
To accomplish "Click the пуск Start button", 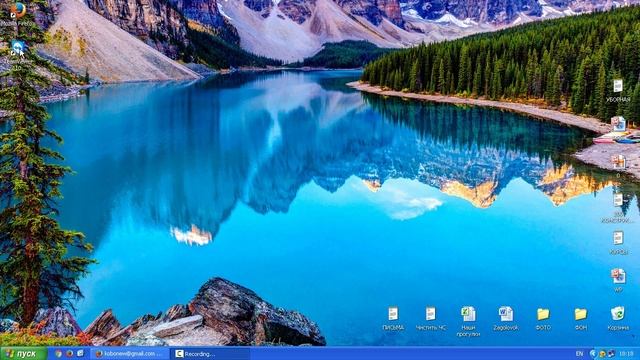I will (x=23, y=353).
